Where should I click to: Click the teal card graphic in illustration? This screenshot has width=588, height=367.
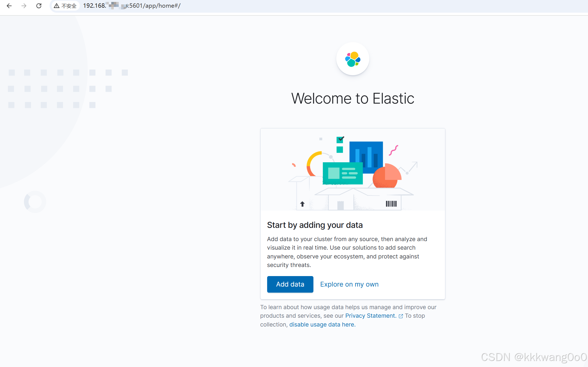click(x=343, y=173)
